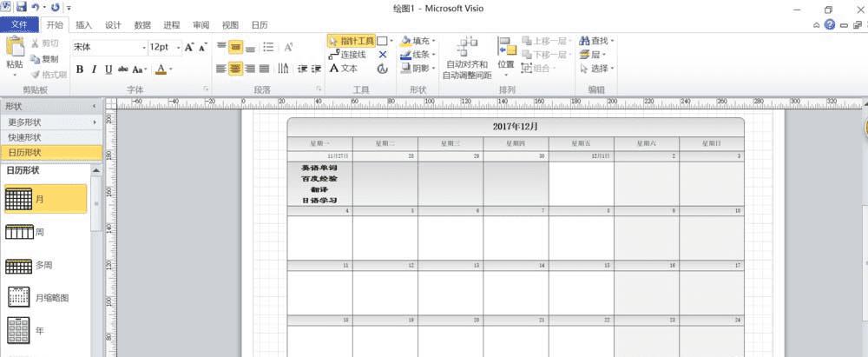Click the text direction rotate icon
The width and height of the screenshot is (868, 357).
tap(288, 47)
